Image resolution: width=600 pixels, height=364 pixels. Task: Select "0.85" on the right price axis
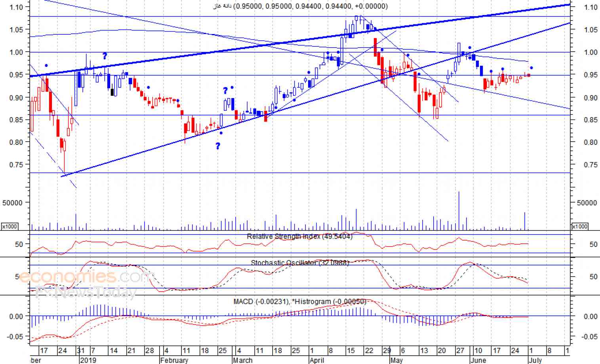(590, 120)
